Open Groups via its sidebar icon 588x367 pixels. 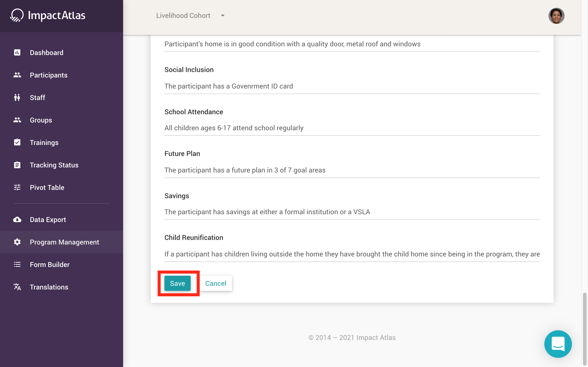pos(17,120)
